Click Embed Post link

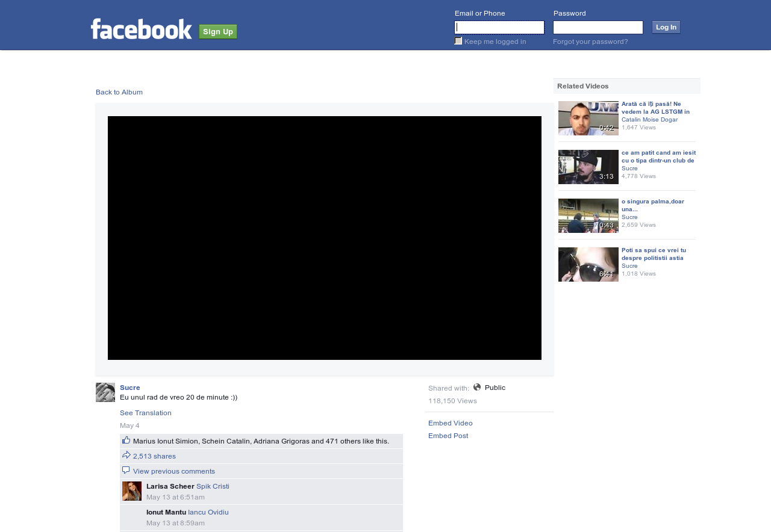click(448, 436)
